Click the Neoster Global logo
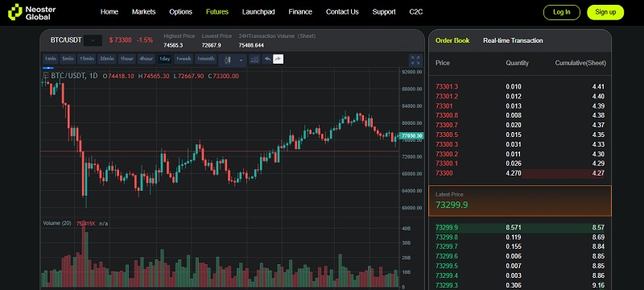 (x=32, y=12)
